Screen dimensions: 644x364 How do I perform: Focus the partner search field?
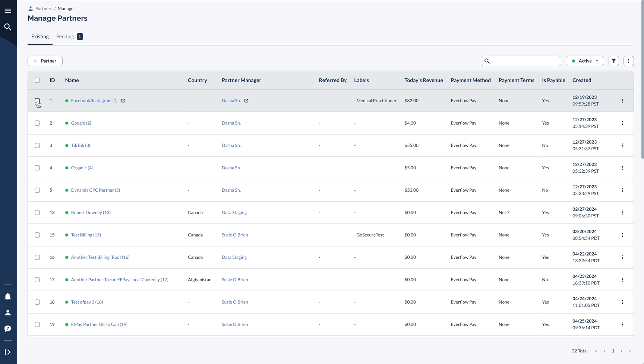521,61
